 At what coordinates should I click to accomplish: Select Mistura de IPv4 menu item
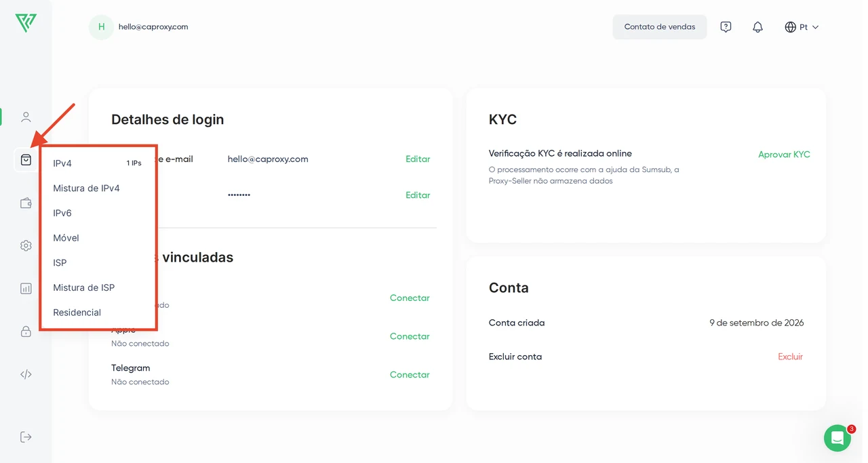pos(86,188)
